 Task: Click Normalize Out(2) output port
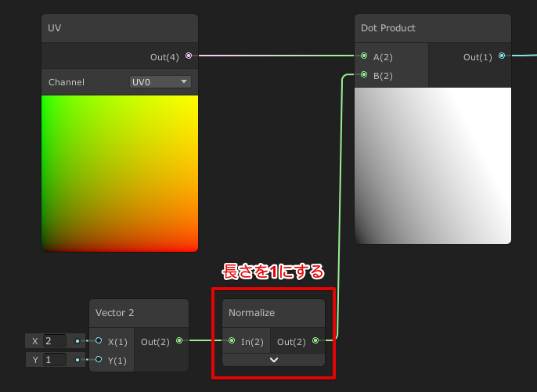tap(315, 340)
